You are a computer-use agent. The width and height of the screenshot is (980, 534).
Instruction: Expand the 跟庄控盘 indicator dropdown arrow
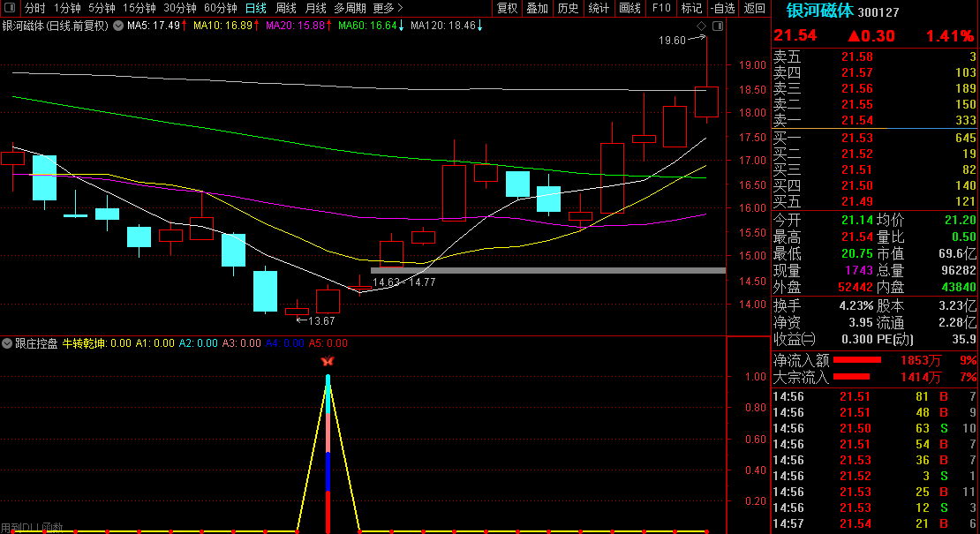coord(7,343)
